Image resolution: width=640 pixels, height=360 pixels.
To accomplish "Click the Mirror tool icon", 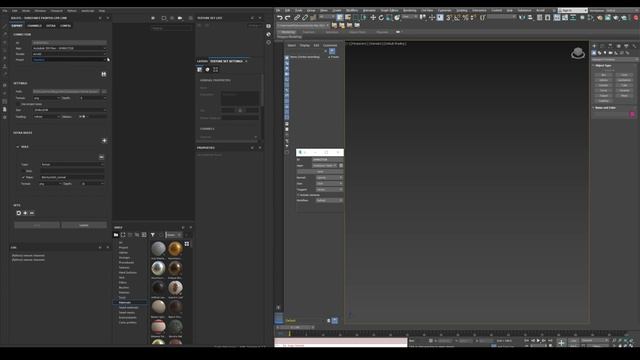I will click(522, 18).
